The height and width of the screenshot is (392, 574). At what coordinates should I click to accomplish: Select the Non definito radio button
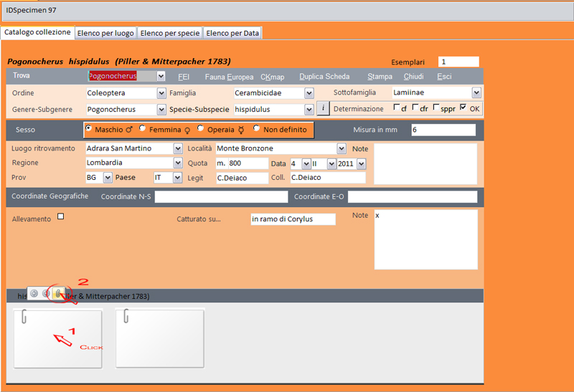tap(257, 129)
